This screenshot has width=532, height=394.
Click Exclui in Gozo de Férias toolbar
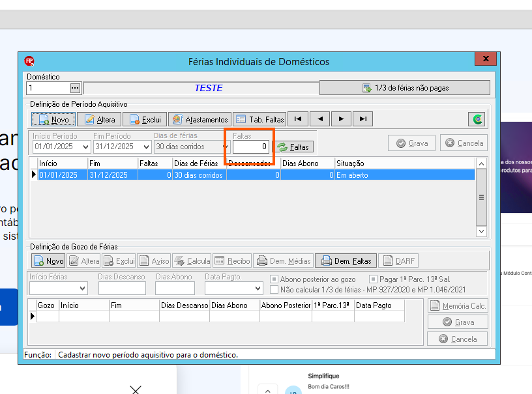[119, 260]
